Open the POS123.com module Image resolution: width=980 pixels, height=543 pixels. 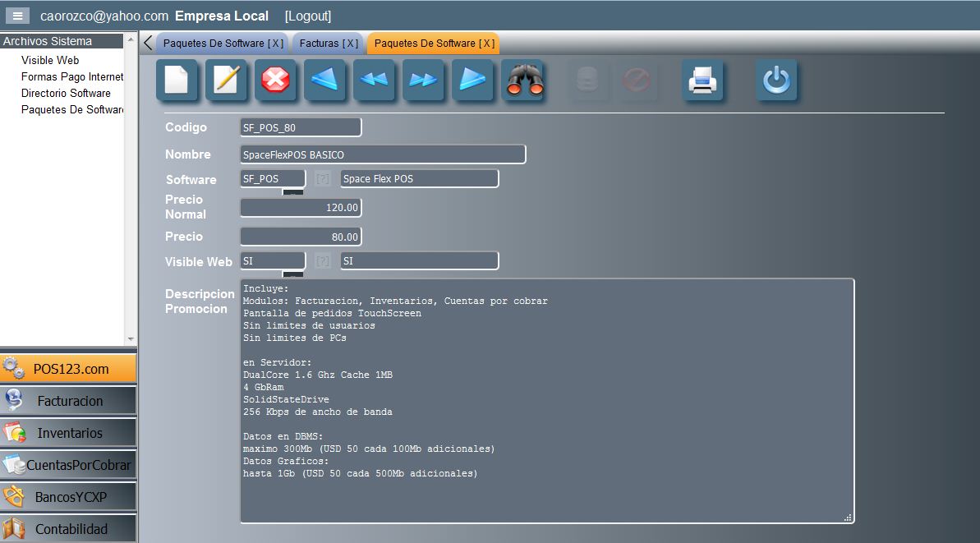[x=68, y=369]
